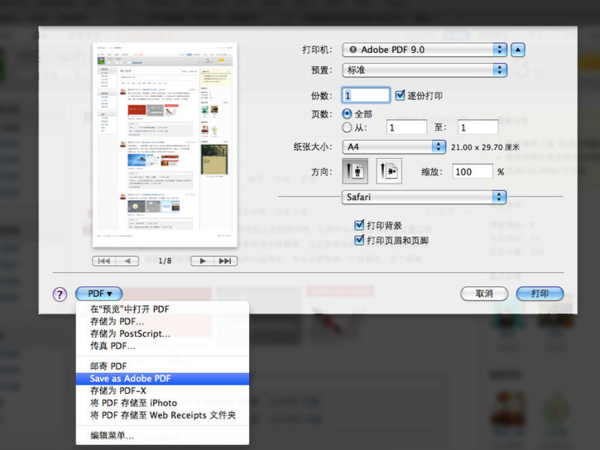Screen dimensions: 600x450
Task: Toggle 逐份打印 collate checkbox
Action: [400, 95]
